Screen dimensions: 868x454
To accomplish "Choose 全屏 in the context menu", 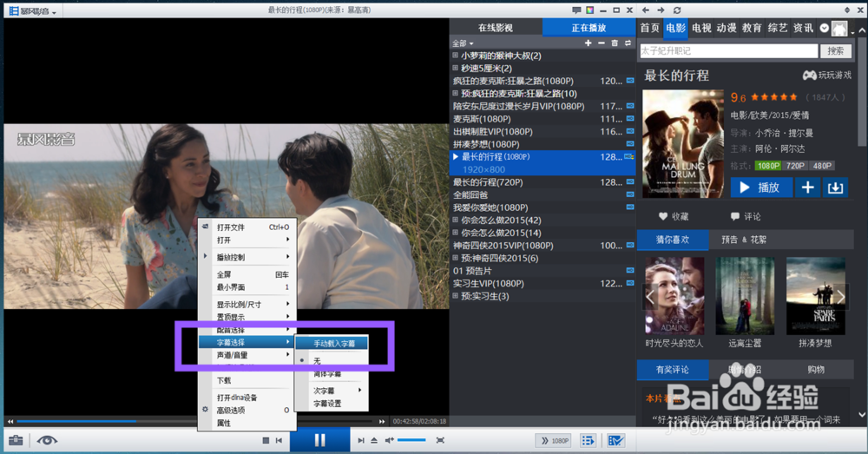I will click(x=247, y=274).
